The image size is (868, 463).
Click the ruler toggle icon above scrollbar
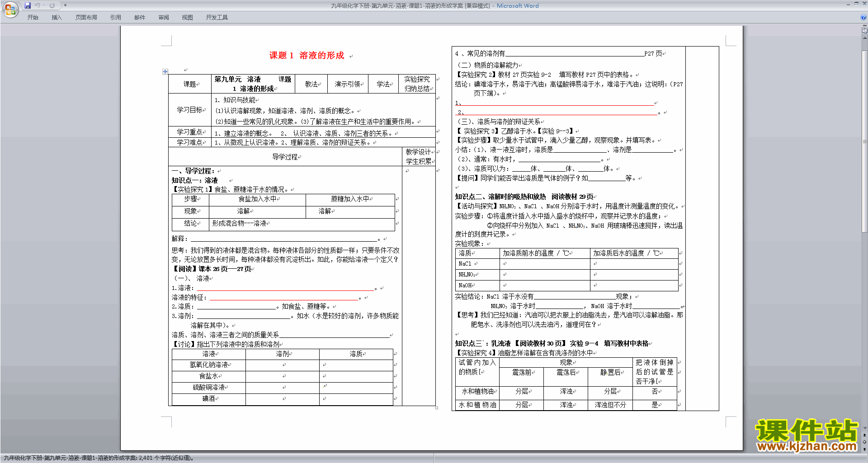click(864, 31)
